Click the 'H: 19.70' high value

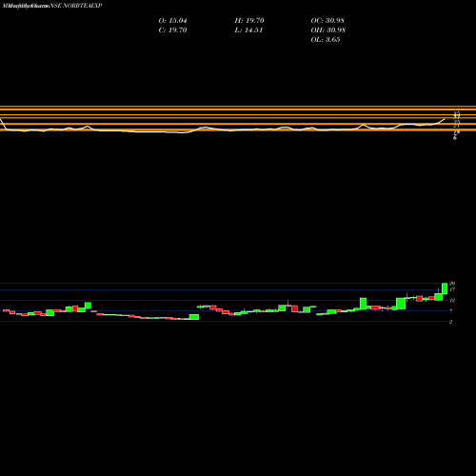pos(249,21)
